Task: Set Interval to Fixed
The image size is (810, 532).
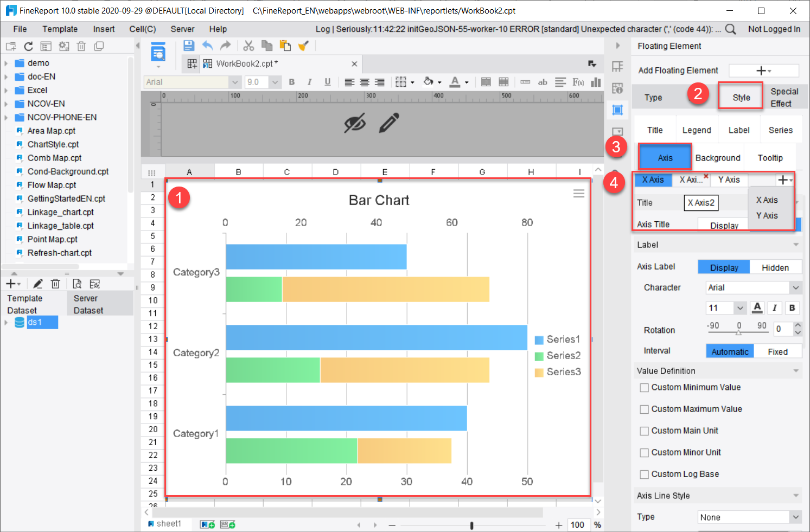Action: click(778, 351)
